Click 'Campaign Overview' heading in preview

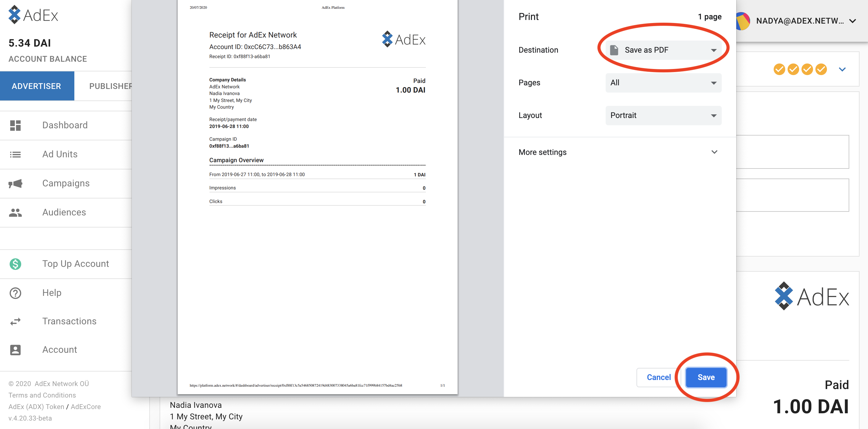coord(236,160)
